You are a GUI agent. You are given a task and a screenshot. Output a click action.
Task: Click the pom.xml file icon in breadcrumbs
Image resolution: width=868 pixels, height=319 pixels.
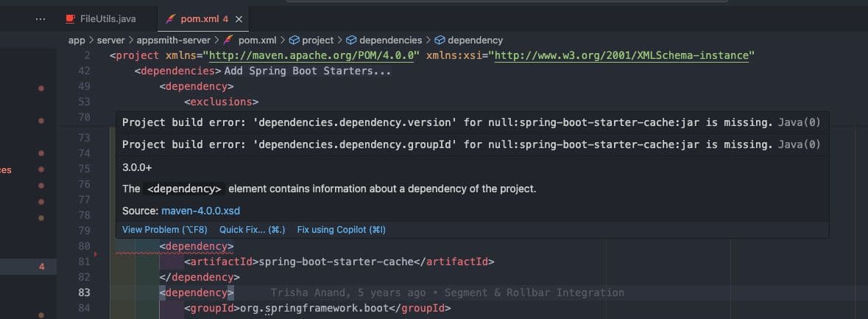coord(228,40)
